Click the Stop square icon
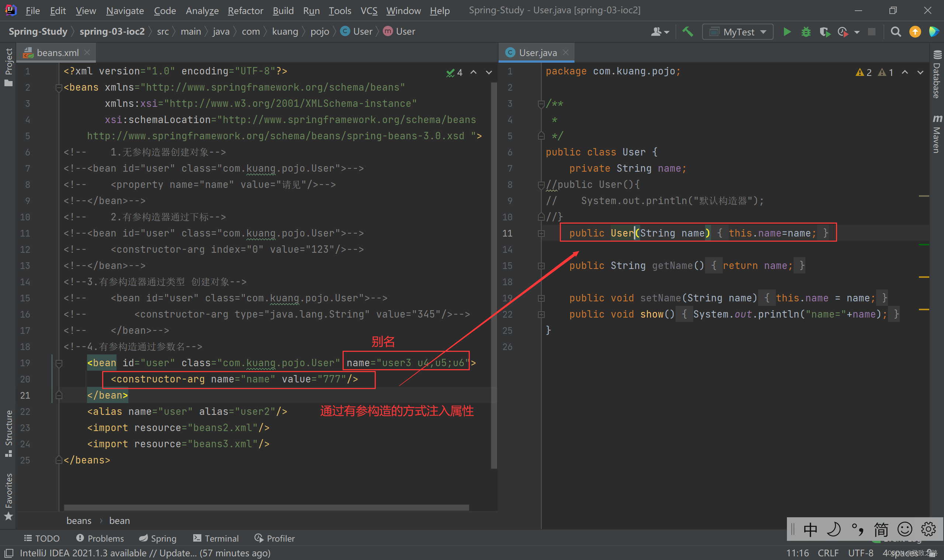The image size is (944, 560). pyautogui.click(x=871, y=32)
